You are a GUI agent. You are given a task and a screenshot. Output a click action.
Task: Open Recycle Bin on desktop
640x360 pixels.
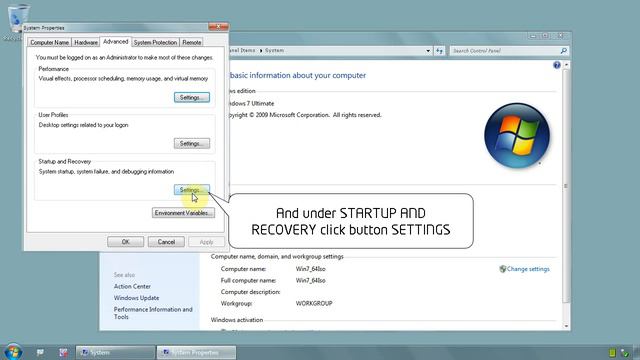click(17, 20)
